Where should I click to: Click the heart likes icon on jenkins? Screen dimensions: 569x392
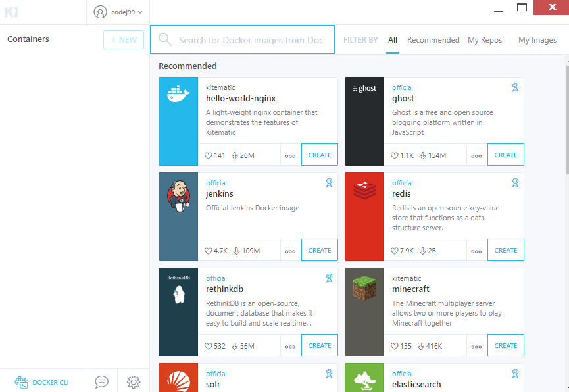pos(209,251)
